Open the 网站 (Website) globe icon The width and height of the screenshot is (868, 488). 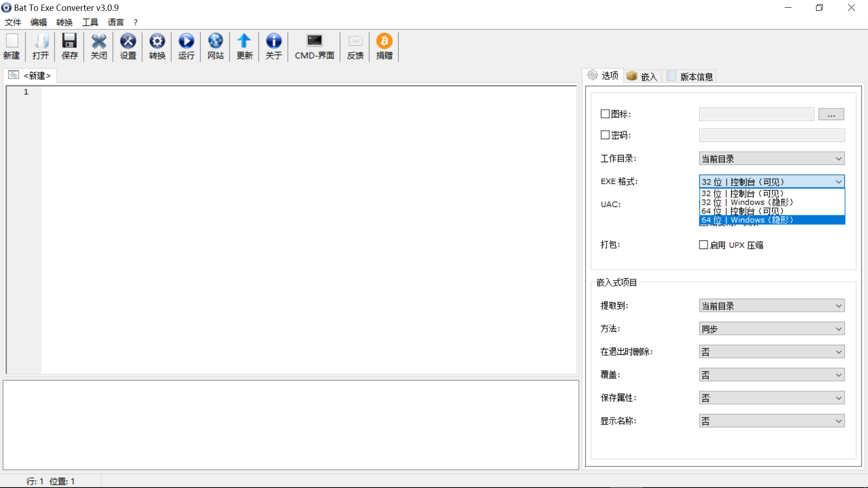216,46
